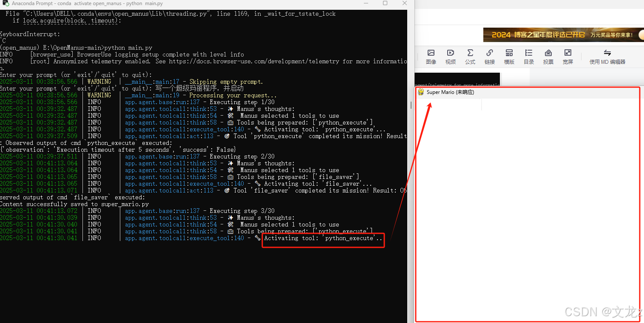Image resolution: width=644 pixels, height=323 pixels.
Task: Insert an image with the 图像 tool
Action: coord(431,56)
